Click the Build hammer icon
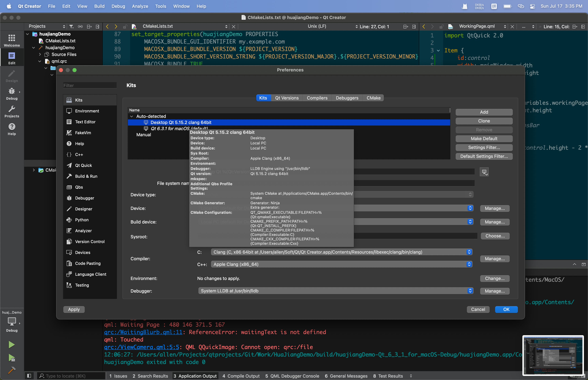This screenshot has height=380, width=588. (12, 370)
